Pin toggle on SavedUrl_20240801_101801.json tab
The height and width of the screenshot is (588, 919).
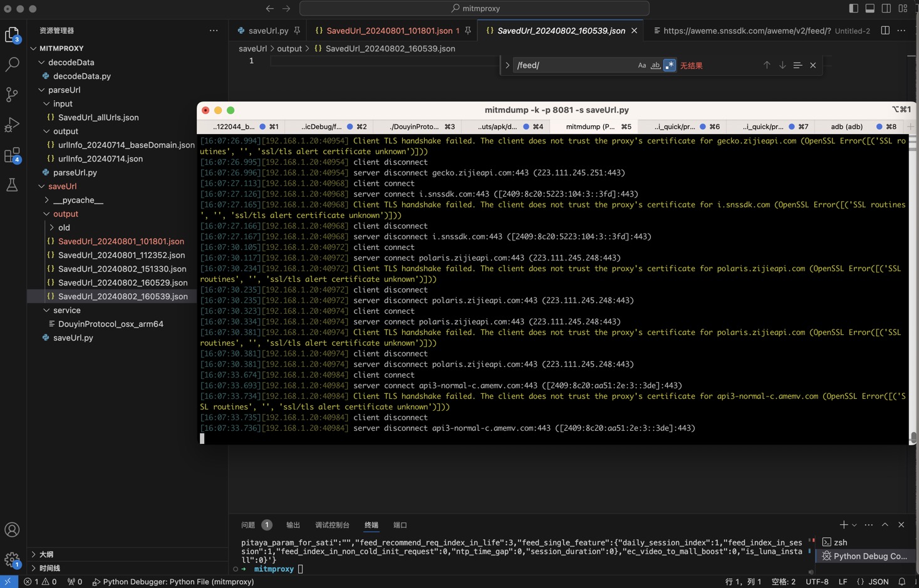pos(468,30)
